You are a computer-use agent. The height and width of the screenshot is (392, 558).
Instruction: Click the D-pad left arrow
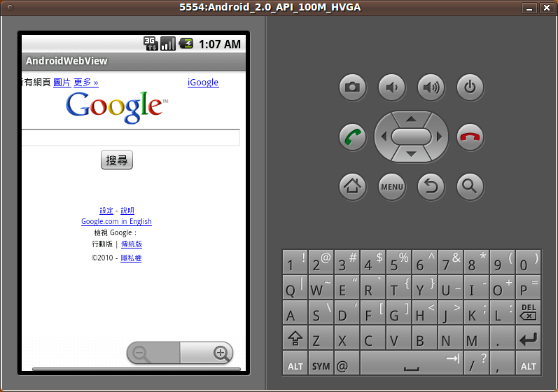(x=384, y=136)
